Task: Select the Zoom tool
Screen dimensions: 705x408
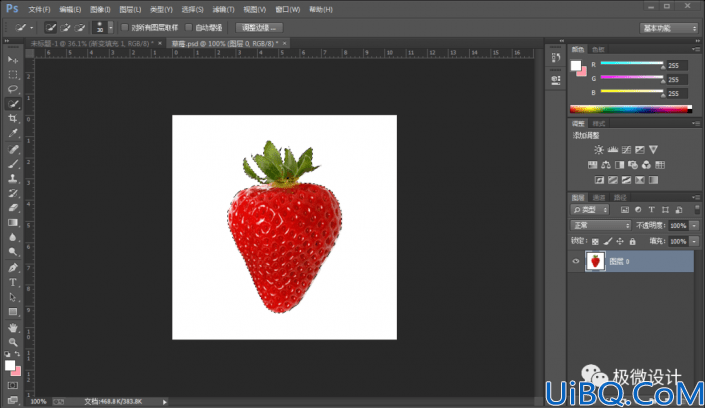Action: pyautogui.click(x=13, y=342)
